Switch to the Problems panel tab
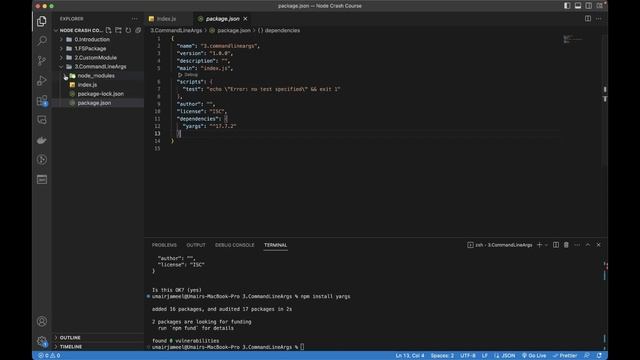 pyautogui.click(x=164, y=245)
